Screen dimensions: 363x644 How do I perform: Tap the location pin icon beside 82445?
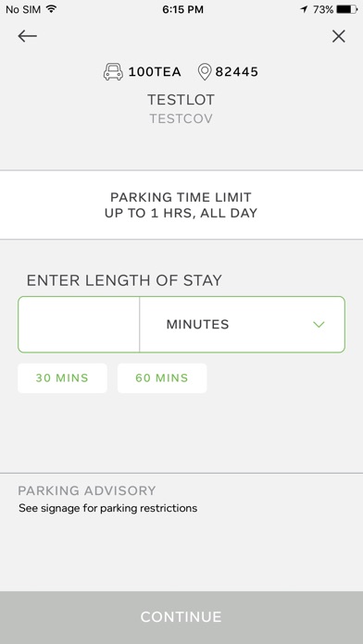[x=205, y=71]
